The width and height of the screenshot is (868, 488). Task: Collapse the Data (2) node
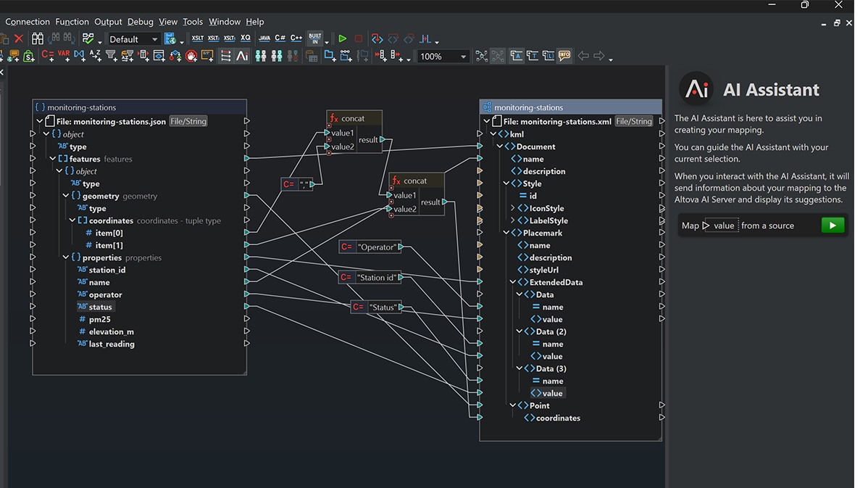(519, 331)
